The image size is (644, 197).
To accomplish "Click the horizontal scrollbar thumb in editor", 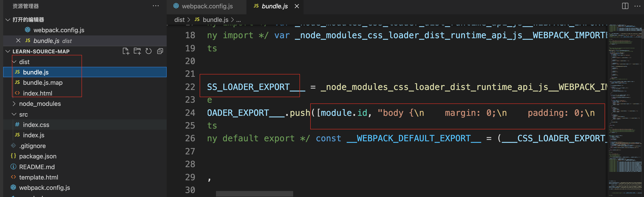I will point(254,194).
